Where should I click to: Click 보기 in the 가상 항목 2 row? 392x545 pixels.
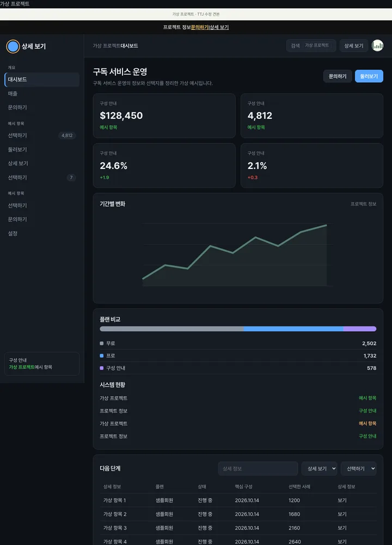pos(342,514)
